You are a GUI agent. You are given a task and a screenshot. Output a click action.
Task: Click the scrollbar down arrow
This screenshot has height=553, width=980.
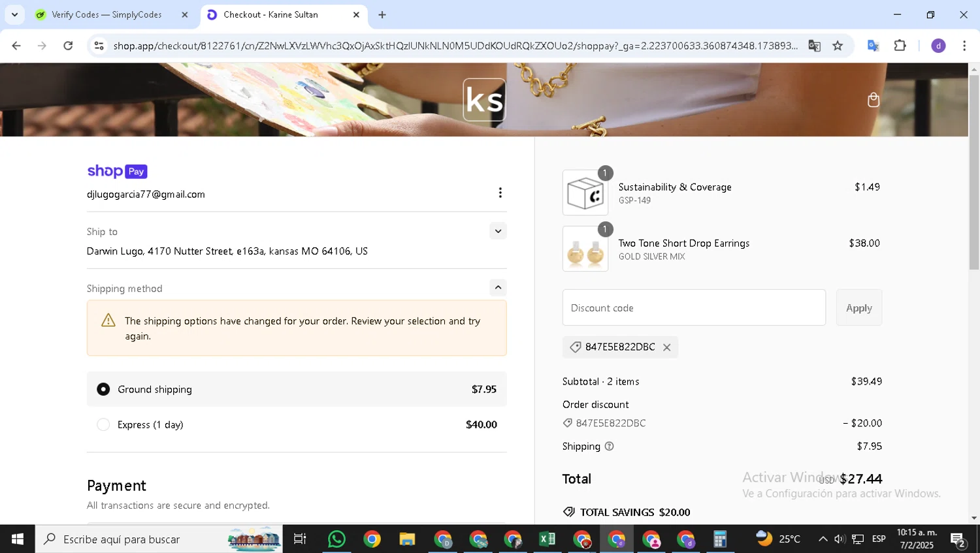(x=974, y=518)
